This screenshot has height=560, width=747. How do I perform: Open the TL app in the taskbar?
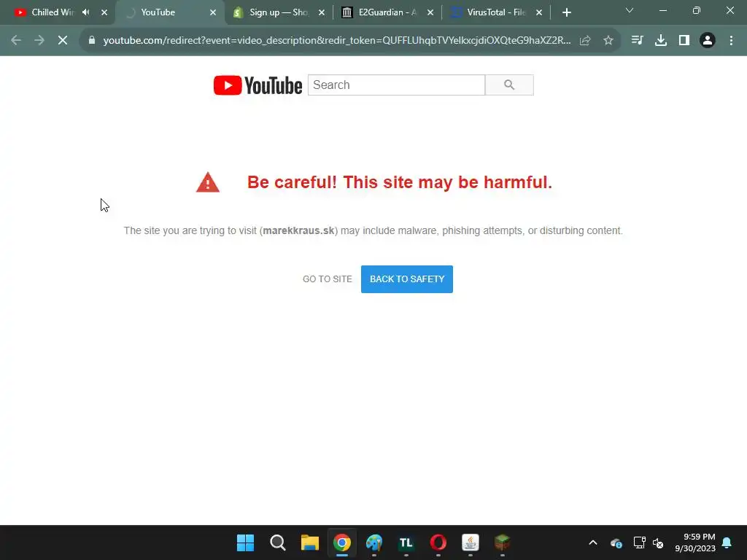(406, 542)
